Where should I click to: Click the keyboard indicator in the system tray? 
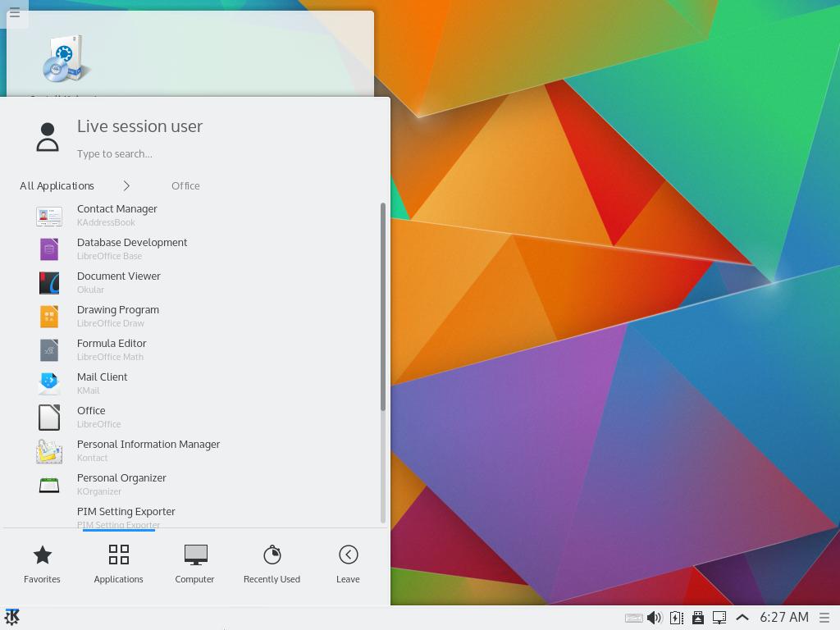(634, 618)
